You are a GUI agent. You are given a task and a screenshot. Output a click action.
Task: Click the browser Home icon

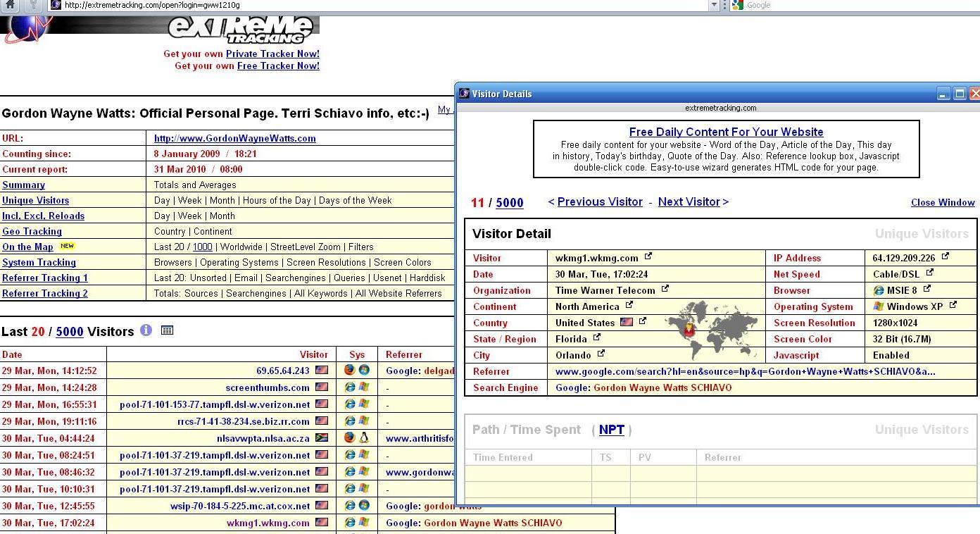tap(10, 5)
